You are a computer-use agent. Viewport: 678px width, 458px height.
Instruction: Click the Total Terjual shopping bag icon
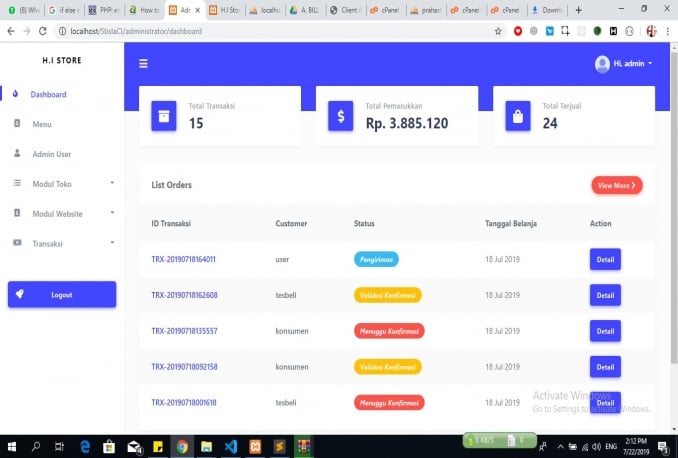[x=518, y=116]
